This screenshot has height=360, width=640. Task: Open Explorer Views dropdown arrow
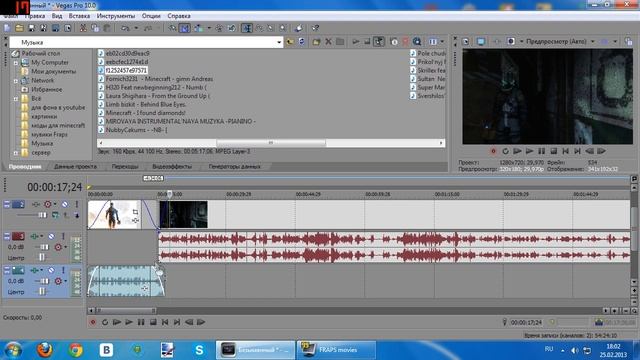(442, 42)
